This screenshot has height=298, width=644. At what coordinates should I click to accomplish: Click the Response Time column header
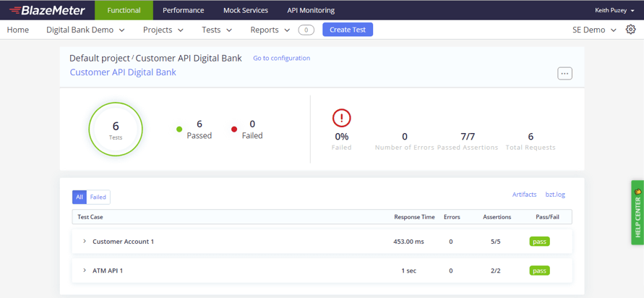pos(414,217)
